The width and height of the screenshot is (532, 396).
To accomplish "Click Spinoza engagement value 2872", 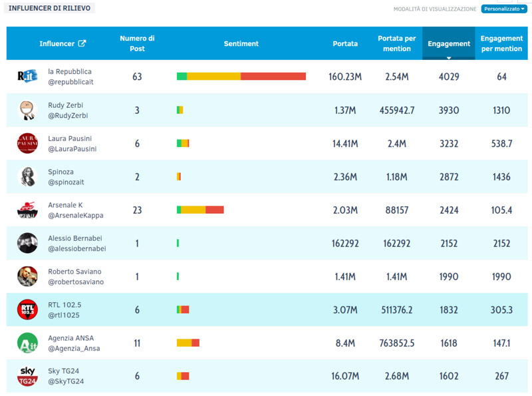I will [x=449, y=177].
